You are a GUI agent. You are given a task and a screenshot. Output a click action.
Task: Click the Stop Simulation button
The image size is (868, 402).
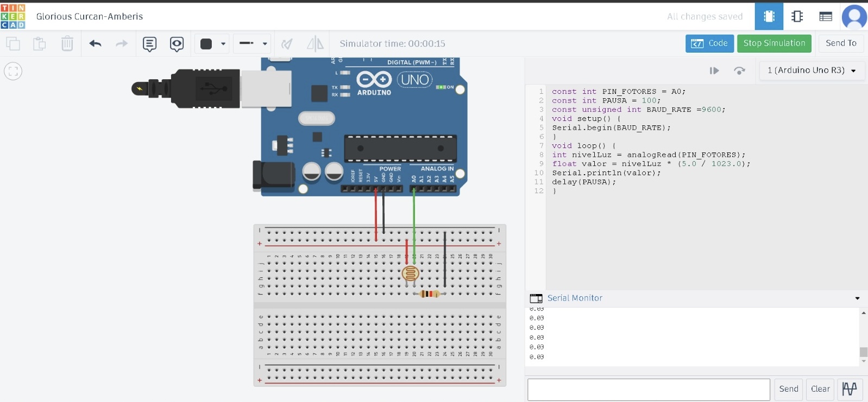pos(774,43)
